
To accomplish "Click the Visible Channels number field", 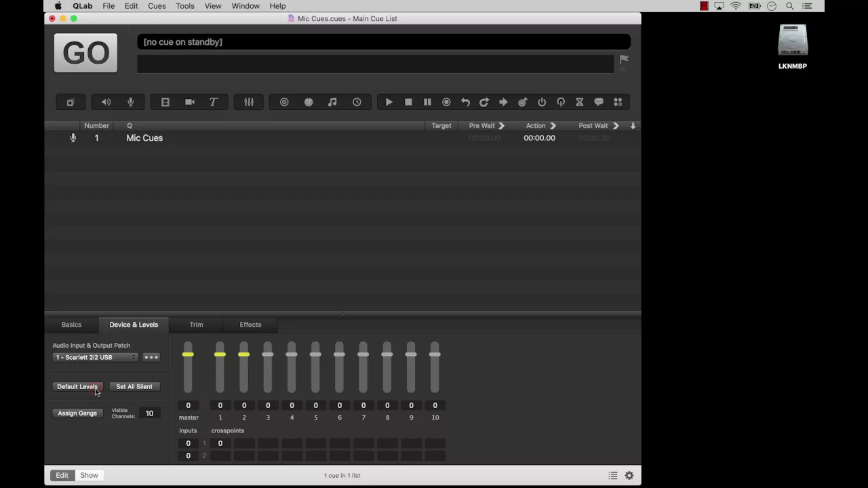I will [x=149, y=413].
